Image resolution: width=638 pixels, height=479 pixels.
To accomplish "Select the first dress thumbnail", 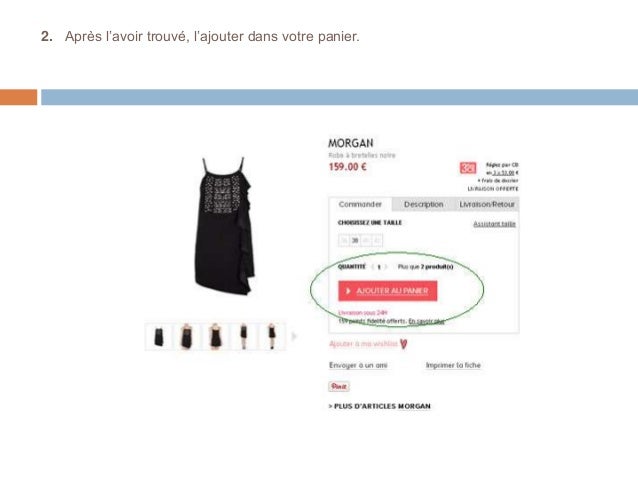I will click(x=159, y=336).
